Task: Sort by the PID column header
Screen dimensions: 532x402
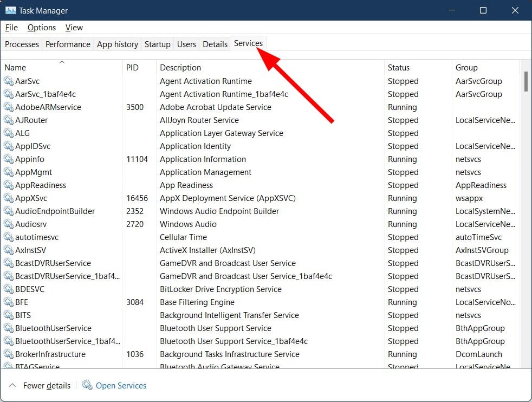Action: [x=139, y=67]
